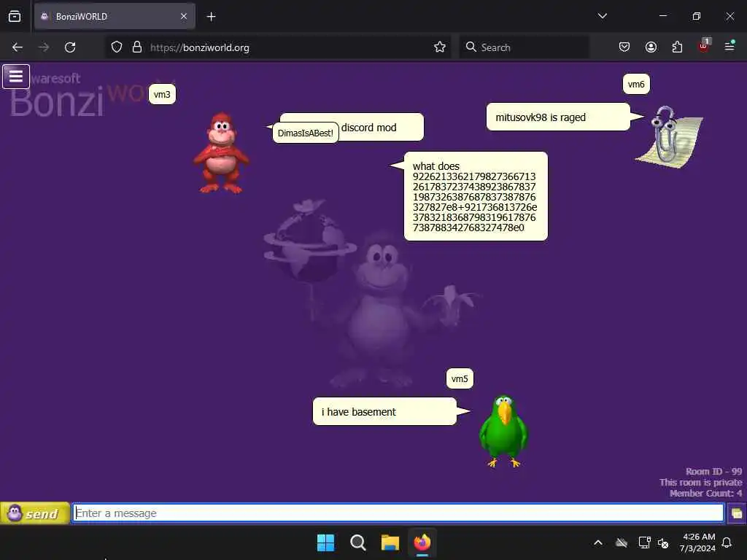Click the red Bonzi character vm3

(221, 153)
